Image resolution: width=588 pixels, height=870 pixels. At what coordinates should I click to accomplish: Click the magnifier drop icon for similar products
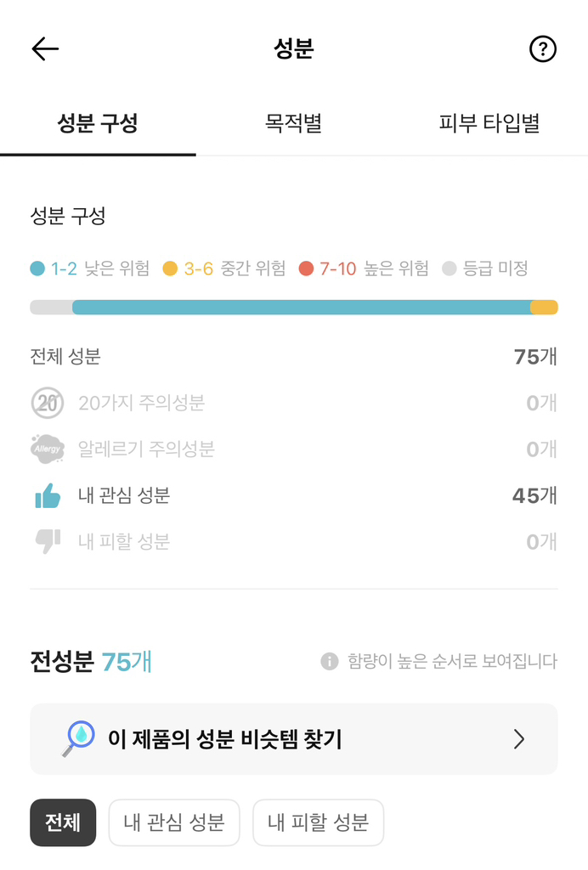tap(81, 738)
